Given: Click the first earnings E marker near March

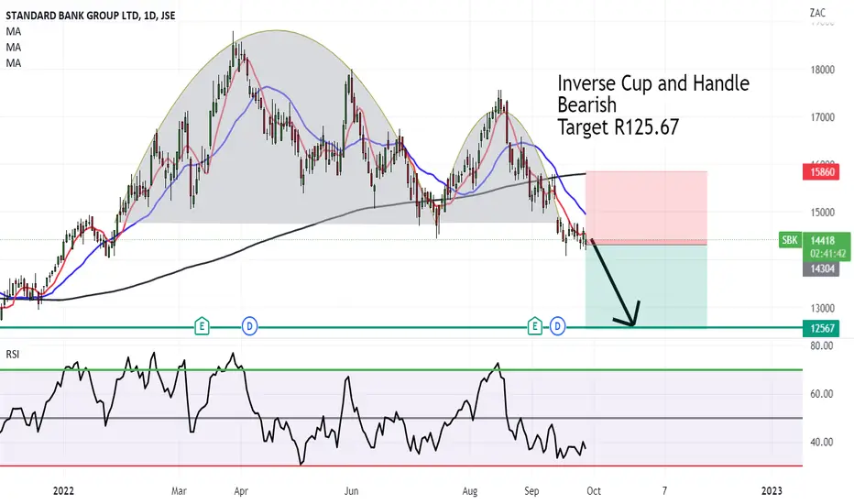Looking at the screenshot, I should pos(203,326).
